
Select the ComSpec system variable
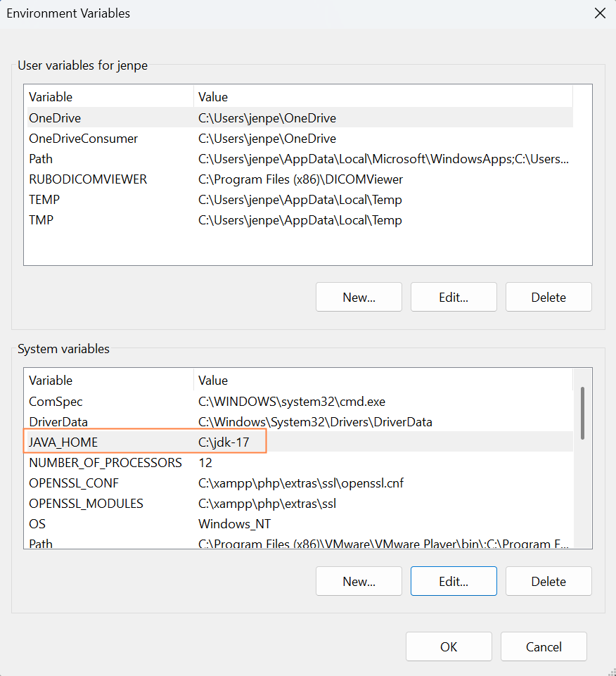click(56, 402)
